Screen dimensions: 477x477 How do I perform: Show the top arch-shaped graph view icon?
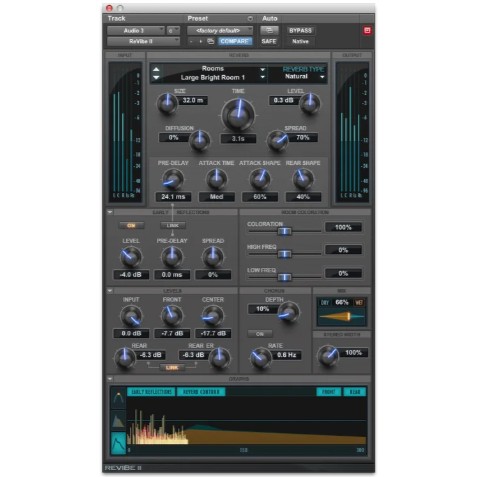coord(118,398)
